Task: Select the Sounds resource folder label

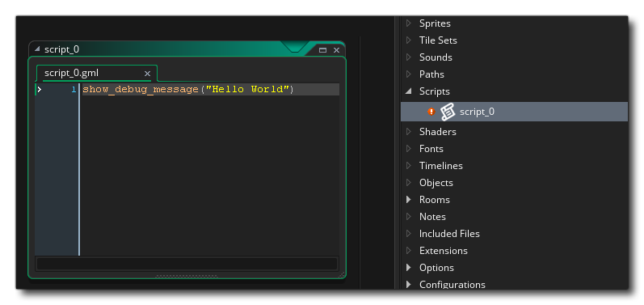Action: pos(436,57)
